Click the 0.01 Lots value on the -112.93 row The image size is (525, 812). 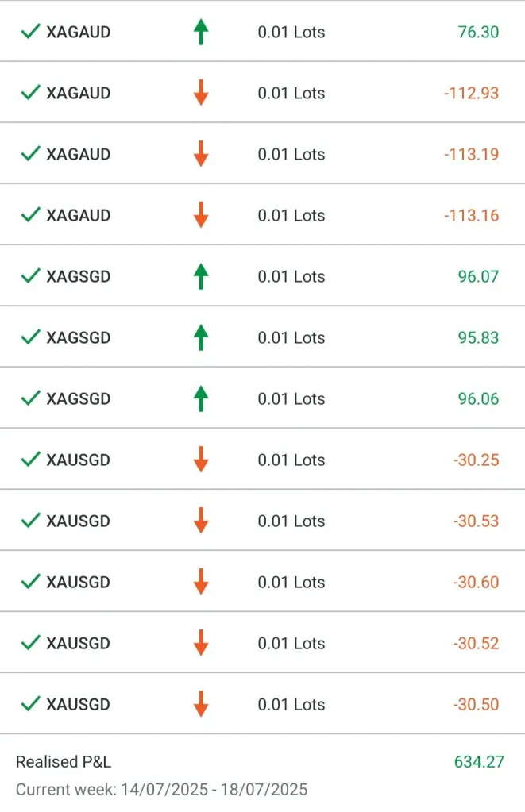click(291, 93)
